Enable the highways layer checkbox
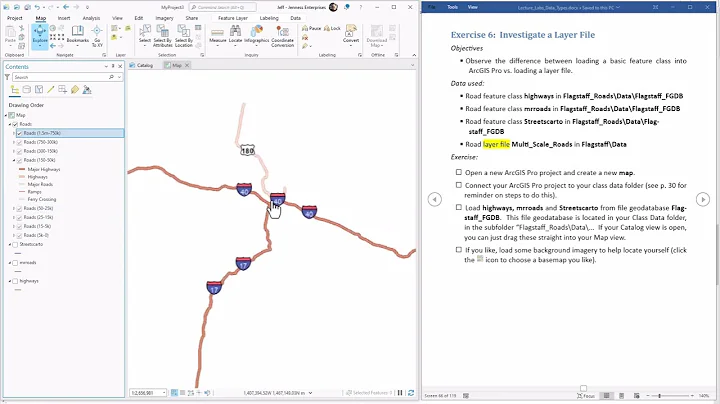This screenshot has width=720, height=404. click(x=15, y=281)
